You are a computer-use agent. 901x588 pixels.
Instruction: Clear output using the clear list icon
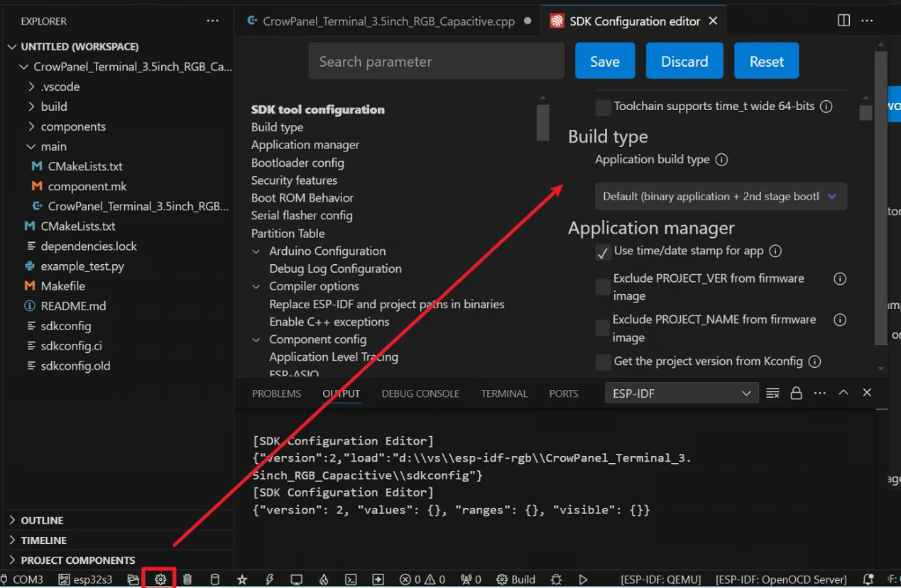pyautogui.click(x=773, y=393)
